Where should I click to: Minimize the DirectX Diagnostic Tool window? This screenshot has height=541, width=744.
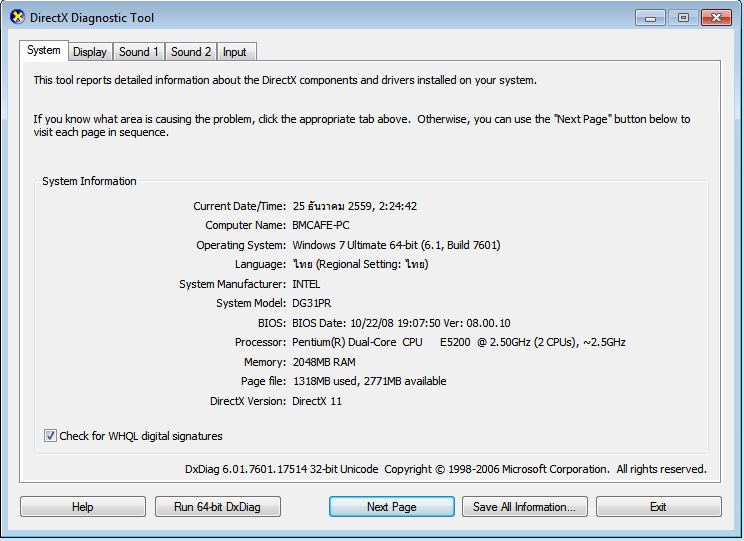pyautogui.click(x=651, y=18)
